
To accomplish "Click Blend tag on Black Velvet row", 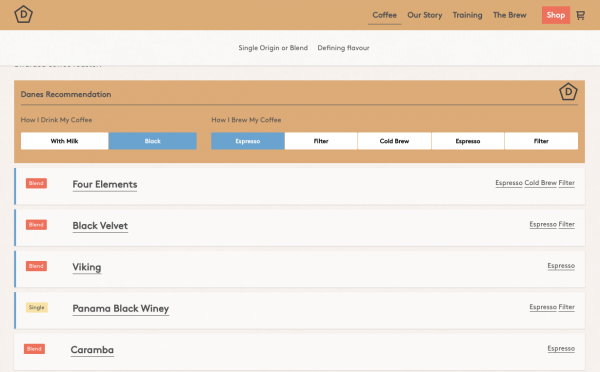I will point(36,224).
